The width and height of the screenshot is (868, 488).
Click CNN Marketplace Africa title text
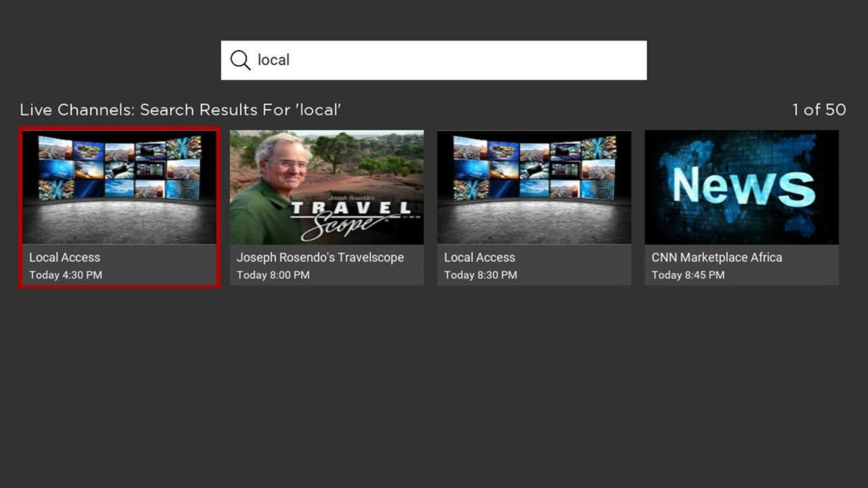(717, 258)
